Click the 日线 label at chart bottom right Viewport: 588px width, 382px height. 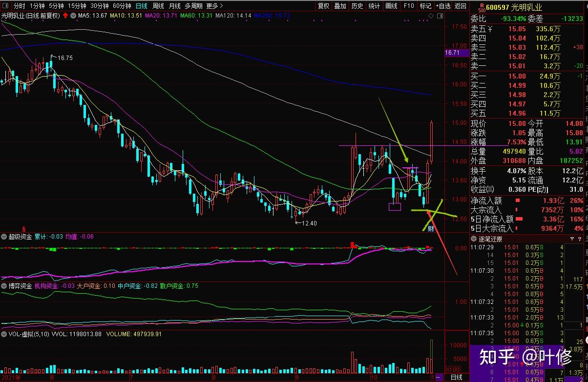(456, 378)
